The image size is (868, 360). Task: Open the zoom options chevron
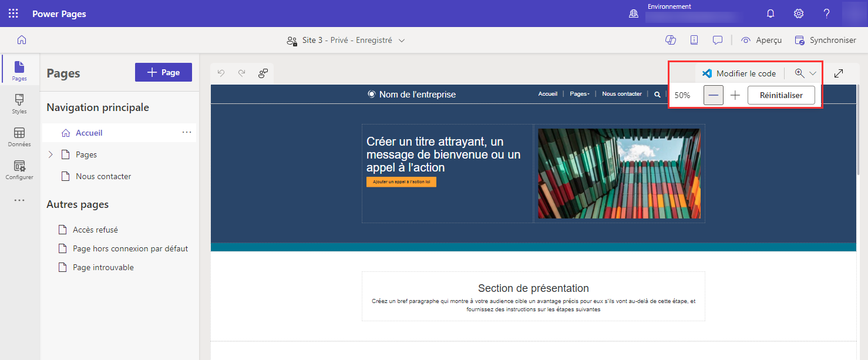(812, 73)
